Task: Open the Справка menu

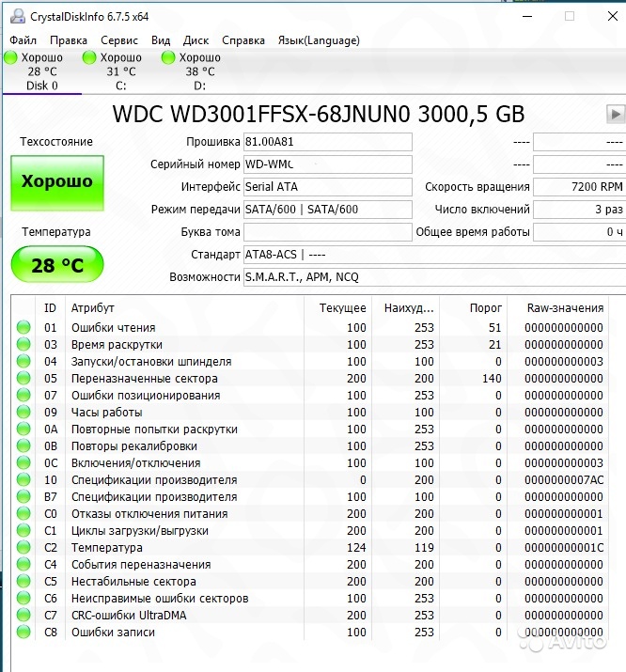Action: click(243, 40)
